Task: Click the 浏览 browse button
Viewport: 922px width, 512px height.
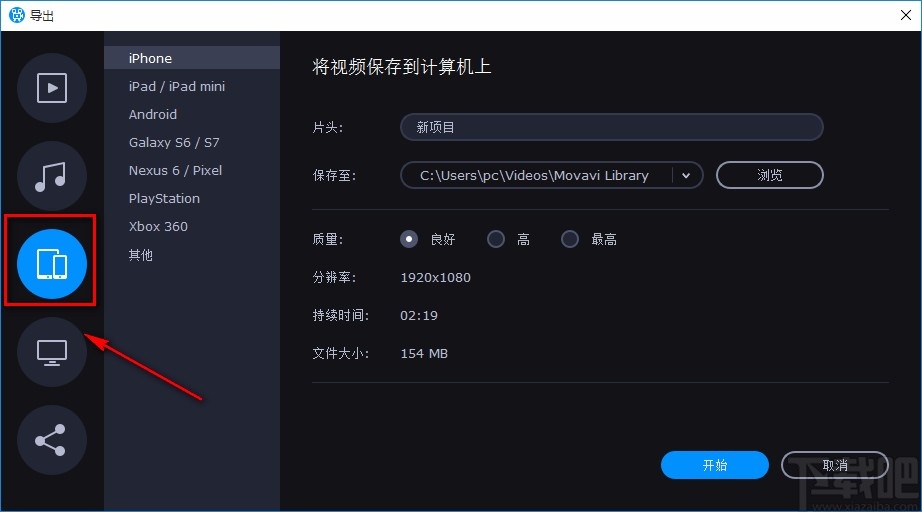Action: (770, 175)
